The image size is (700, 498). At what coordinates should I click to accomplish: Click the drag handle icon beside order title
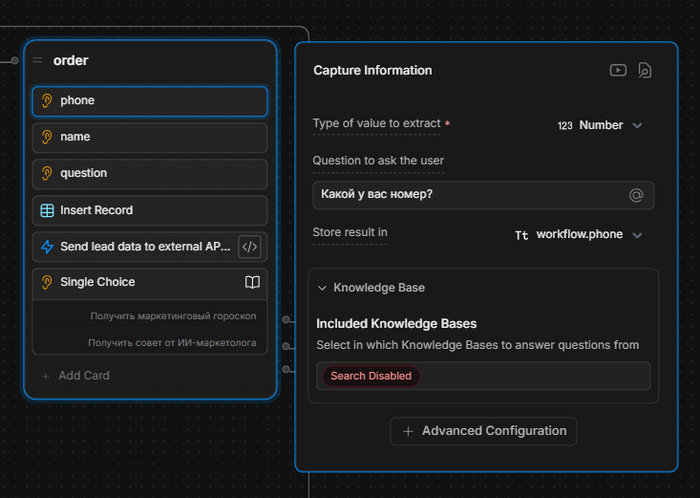tap(38, 60)
